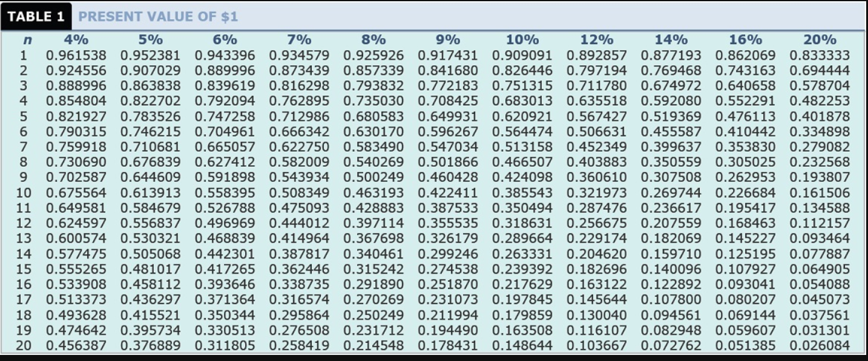
Task: Click the value 0.093464
Action: 820,239
